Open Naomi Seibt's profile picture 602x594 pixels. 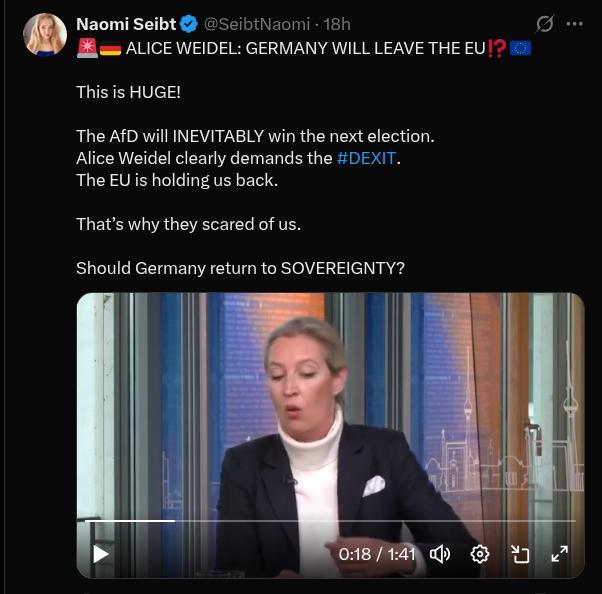point(45,35)
